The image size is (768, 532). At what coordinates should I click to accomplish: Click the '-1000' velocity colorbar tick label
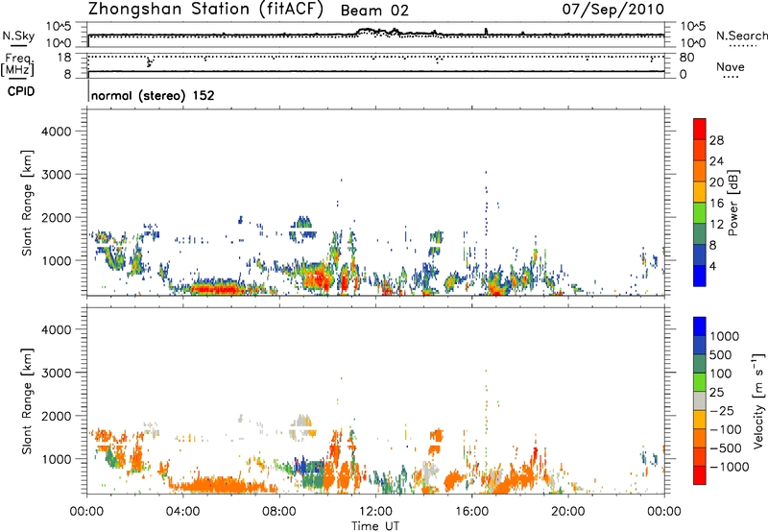pyautogui.click(x=729, y=467)
